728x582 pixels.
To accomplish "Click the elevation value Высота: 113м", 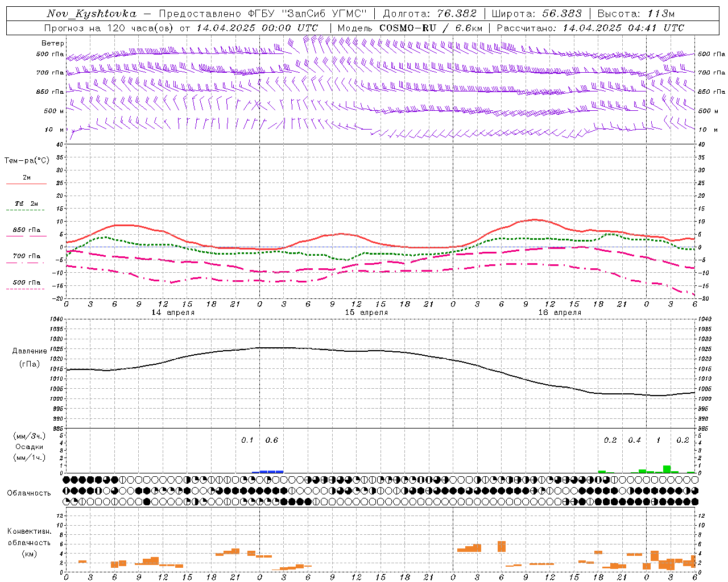I will tap(636, 14).
